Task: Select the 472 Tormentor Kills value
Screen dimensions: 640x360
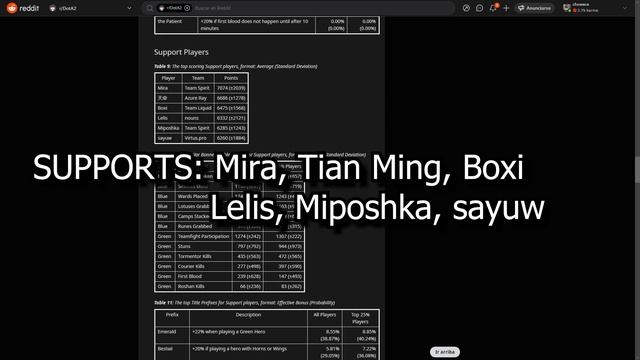Action: pyautogui.click(x=284, y=256)
